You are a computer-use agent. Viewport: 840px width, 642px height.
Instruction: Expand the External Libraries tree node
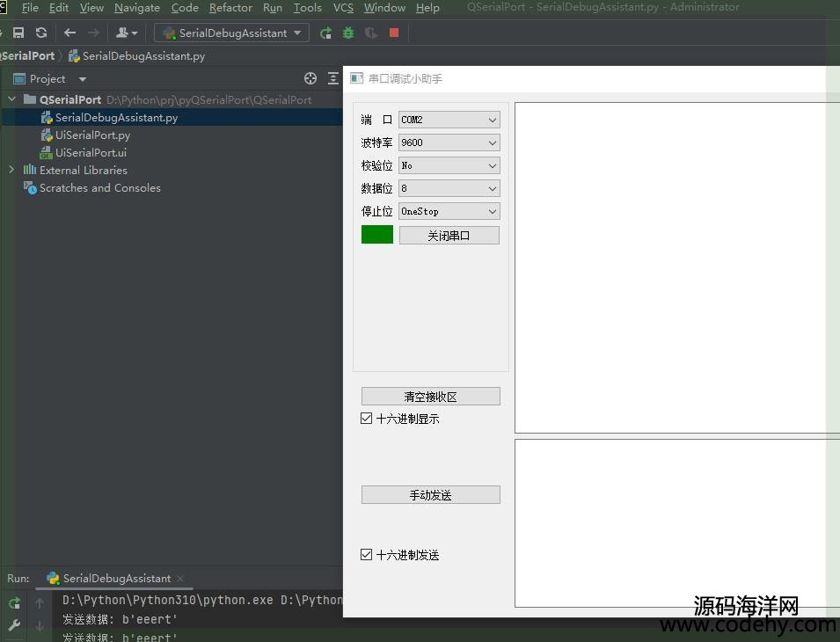coord(11,170)
